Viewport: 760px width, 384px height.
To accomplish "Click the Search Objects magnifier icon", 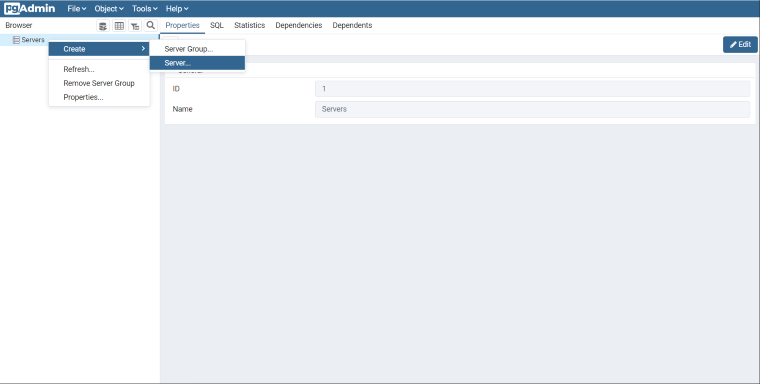I will point(151,25).
